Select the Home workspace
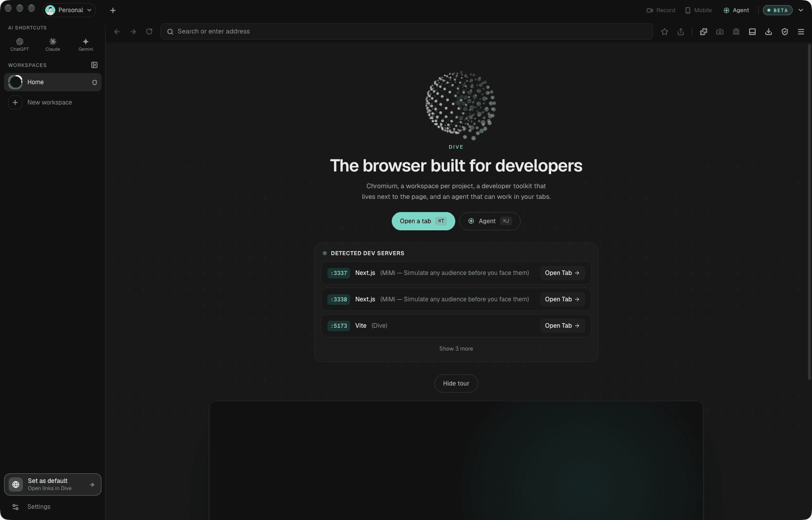Screen dimensions: 812x520 point(53,82)
